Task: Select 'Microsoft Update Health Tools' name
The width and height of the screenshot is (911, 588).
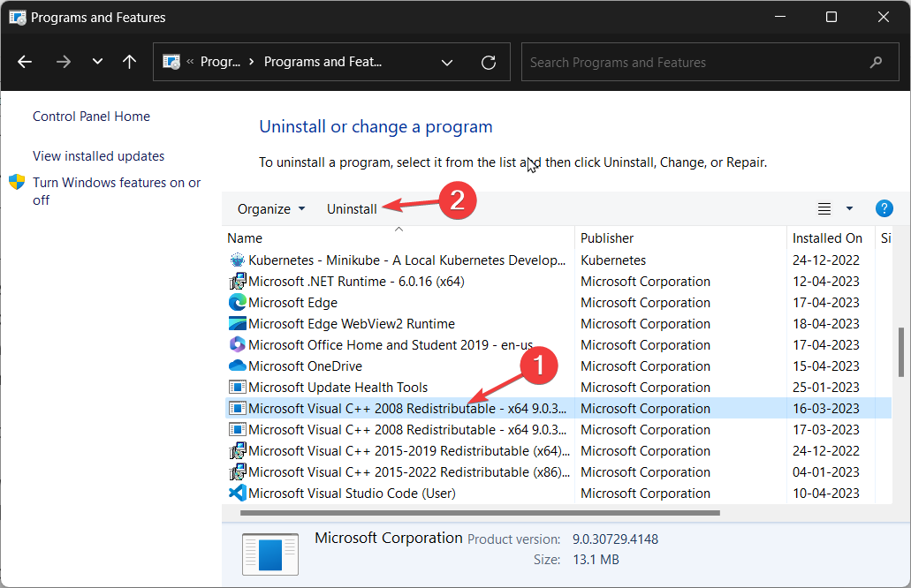Action: pos(338,388)
